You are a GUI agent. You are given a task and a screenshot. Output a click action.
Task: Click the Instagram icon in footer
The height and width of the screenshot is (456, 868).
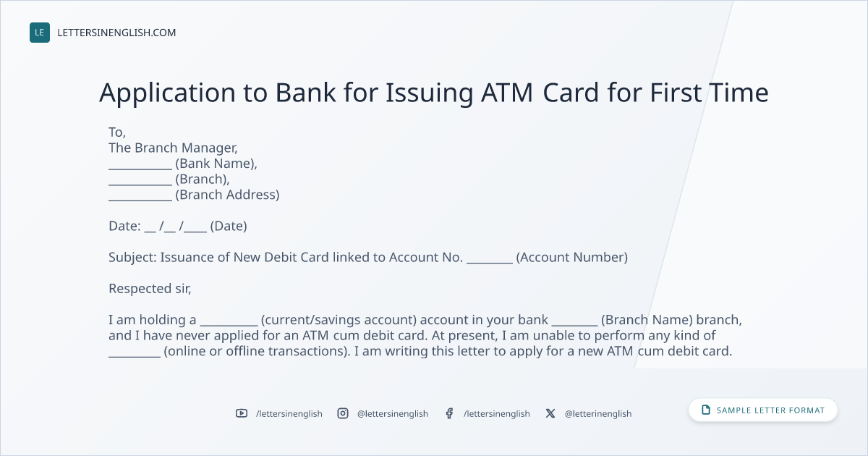click(343, 413)
